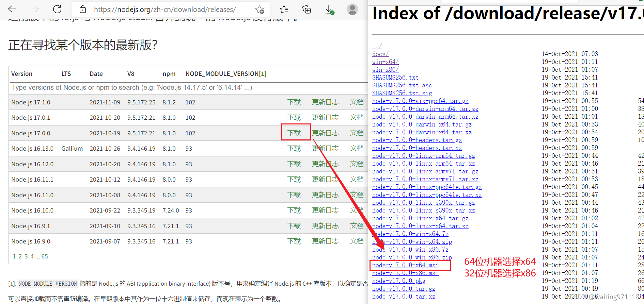Download node-v17.0.0-linux-armv7l.tar.gz
644x304 pixels.
[x=425, y=171]
